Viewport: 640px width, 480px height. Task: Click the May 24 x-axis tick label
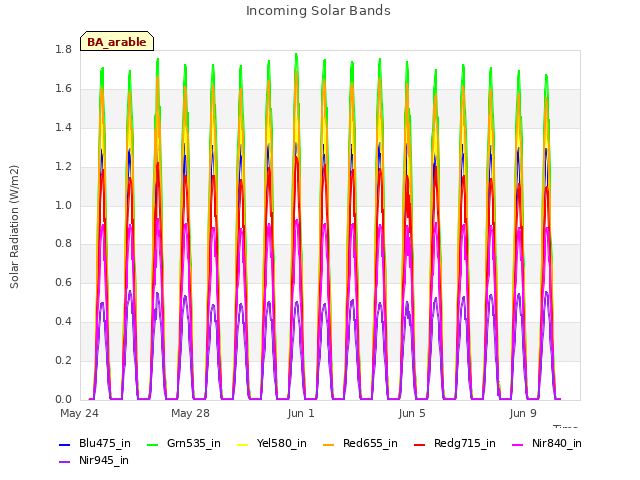pyautogui.click(x=79, y=413)
